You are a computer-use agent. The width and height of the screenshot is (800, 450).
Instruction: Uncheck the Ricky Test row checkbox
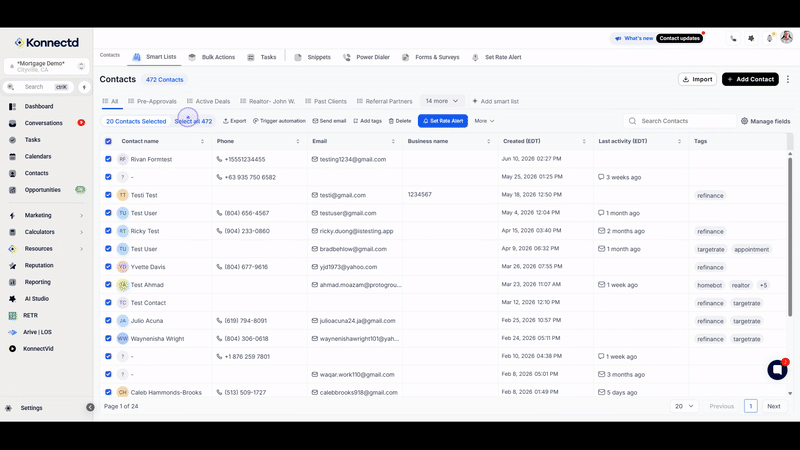coord(108,231)
